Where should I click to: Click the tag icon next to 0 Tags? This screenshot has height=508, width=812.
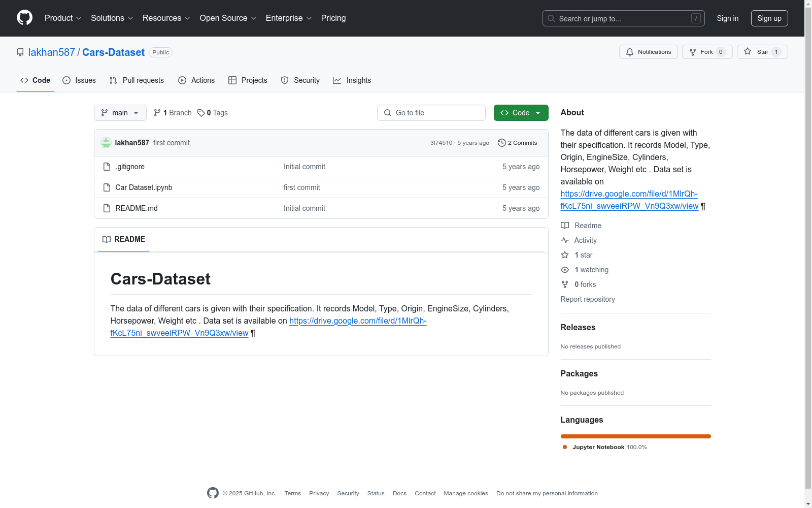click(201, 113)
